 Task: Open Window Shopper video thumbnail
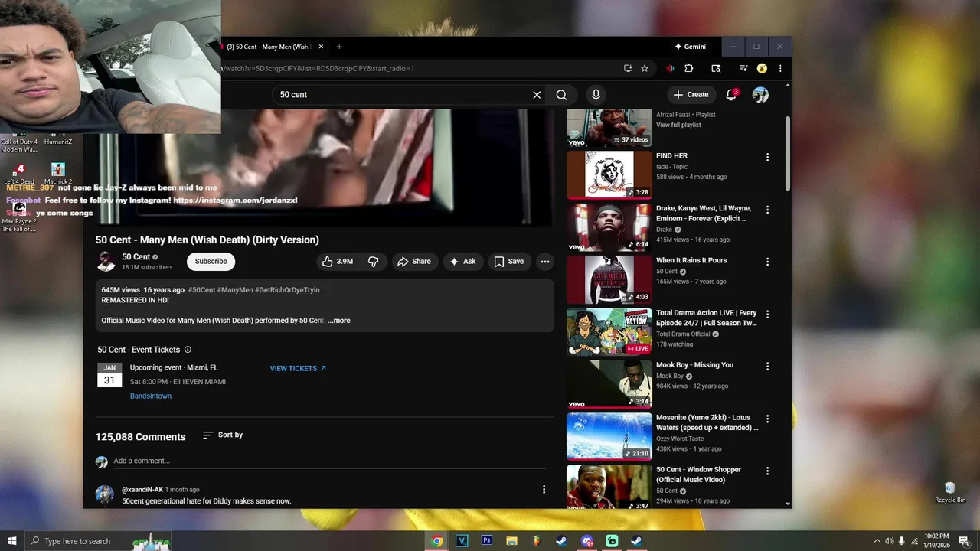pos(609,487)
